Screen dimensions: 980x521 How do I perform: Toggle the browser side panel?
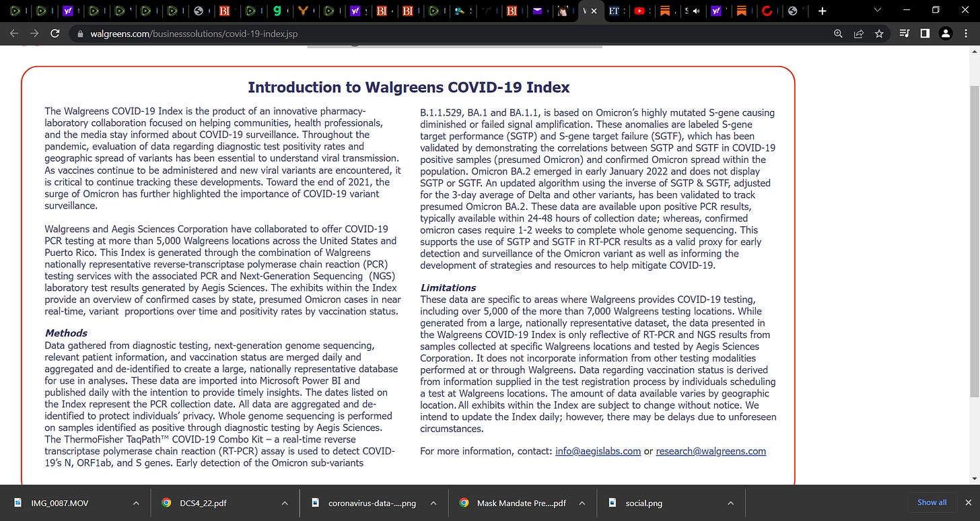925,34
